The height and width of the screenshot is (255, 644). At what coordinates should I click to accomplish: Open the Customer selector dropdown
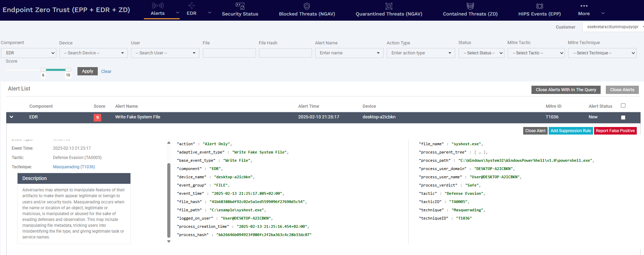[614, 27]
